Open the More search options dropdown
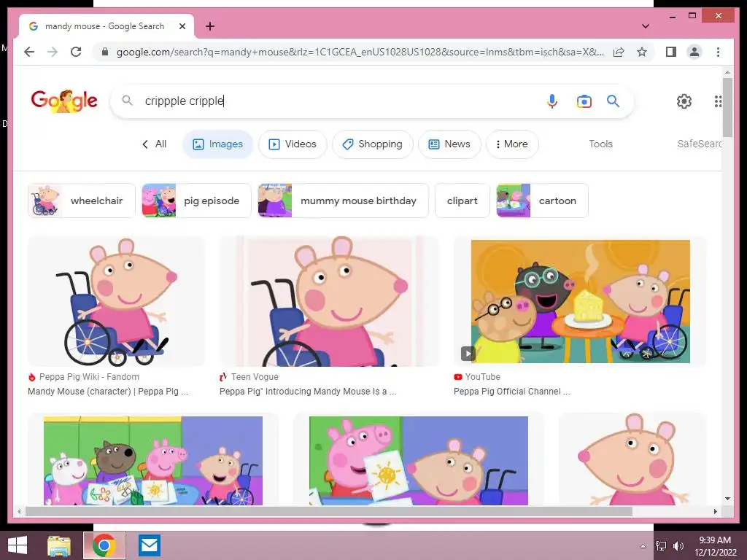Image resolution: width=747 pixels, height=560 pixels. pyautogui.click(x=512, y=144)
